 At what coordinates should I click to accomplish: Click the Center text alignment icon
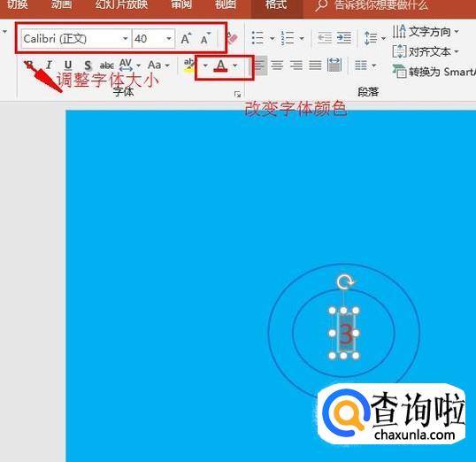click(277, 65)
